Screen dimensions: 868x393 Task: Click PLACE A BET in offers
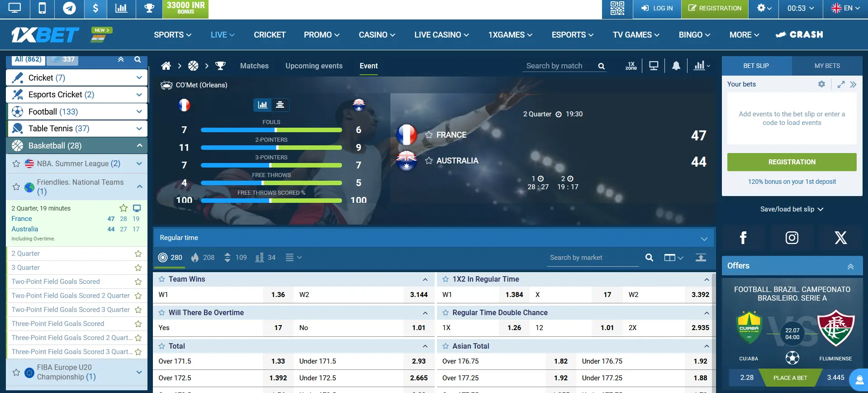pos(790,378)
